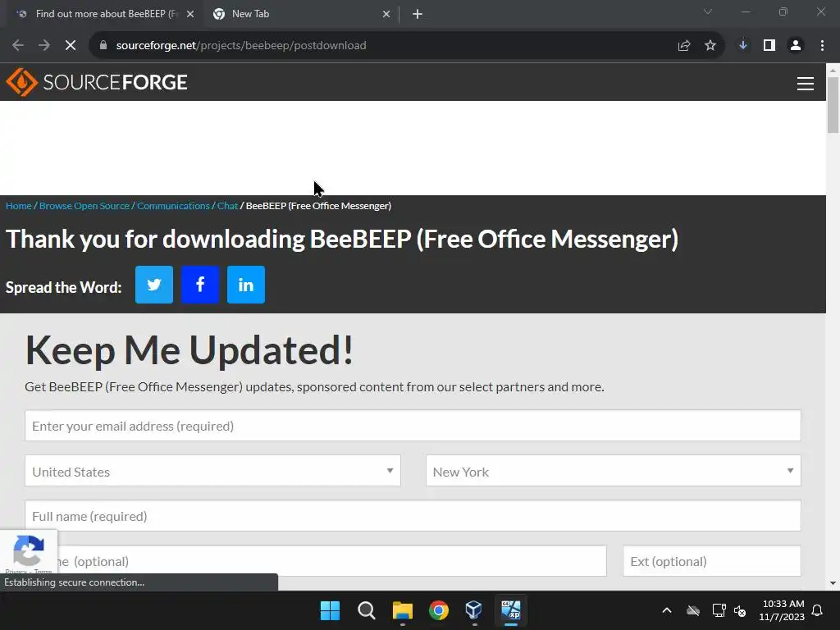840x630 pixels.
Task: Open Communications breadcrumb link
Action: tap(173, 206)
